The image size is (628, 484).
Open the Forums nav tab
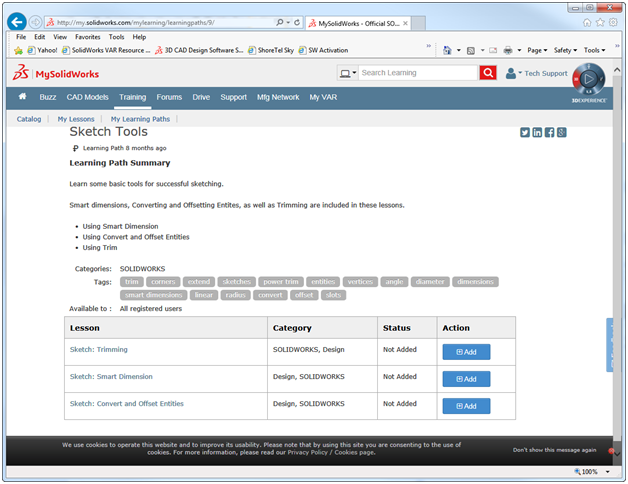(169, 97)
